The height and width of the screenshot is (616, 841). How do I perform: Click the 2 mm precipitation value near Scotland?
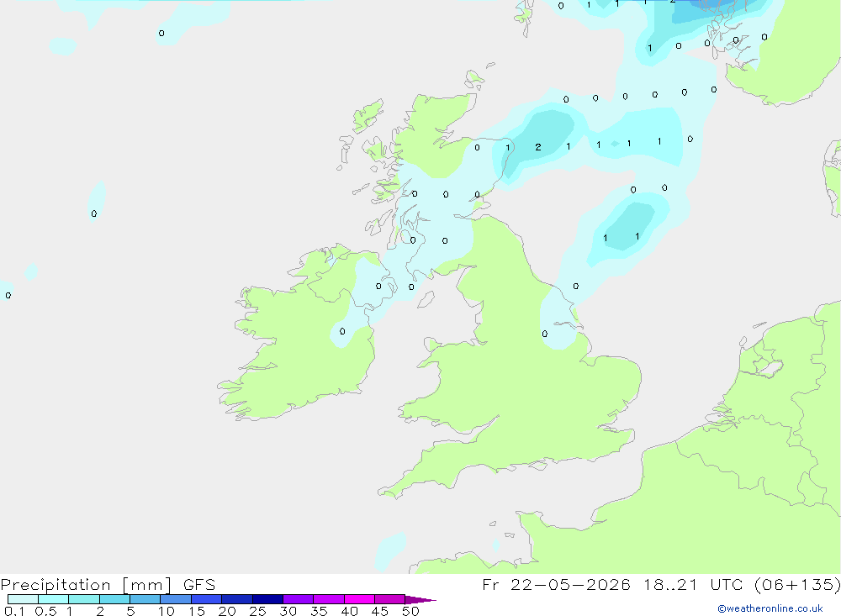click(538, 147)
